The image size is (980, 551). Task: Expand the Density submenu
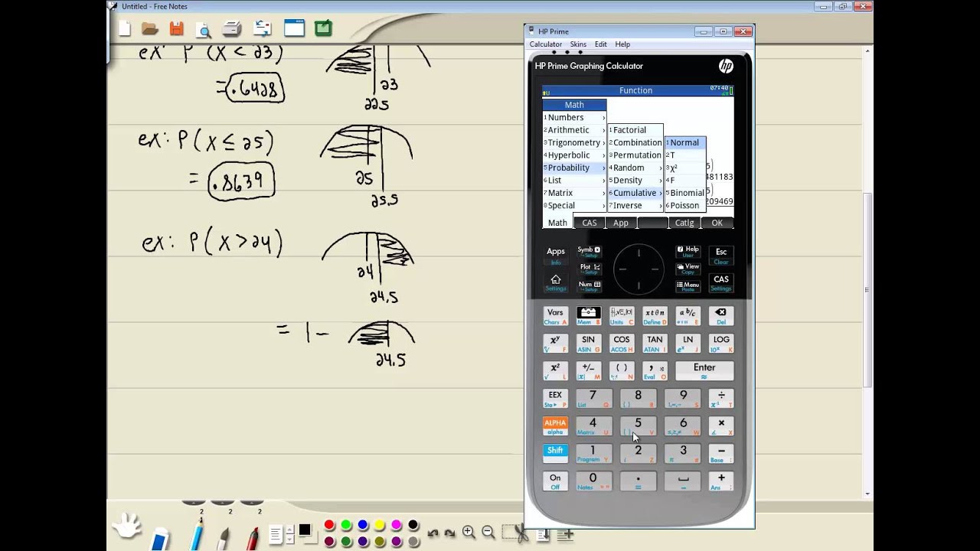click(x=635, y=180)
